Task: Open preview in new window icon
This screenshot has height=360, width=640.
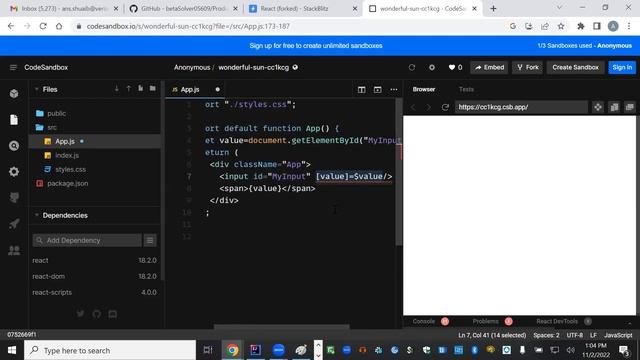Action: click(630, 107)
